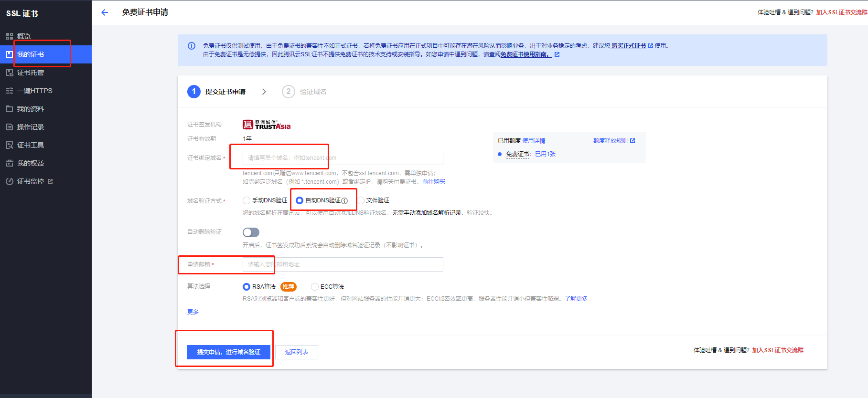
Task: Click the 证书绑定域名 input field
Action: [343, 158]
